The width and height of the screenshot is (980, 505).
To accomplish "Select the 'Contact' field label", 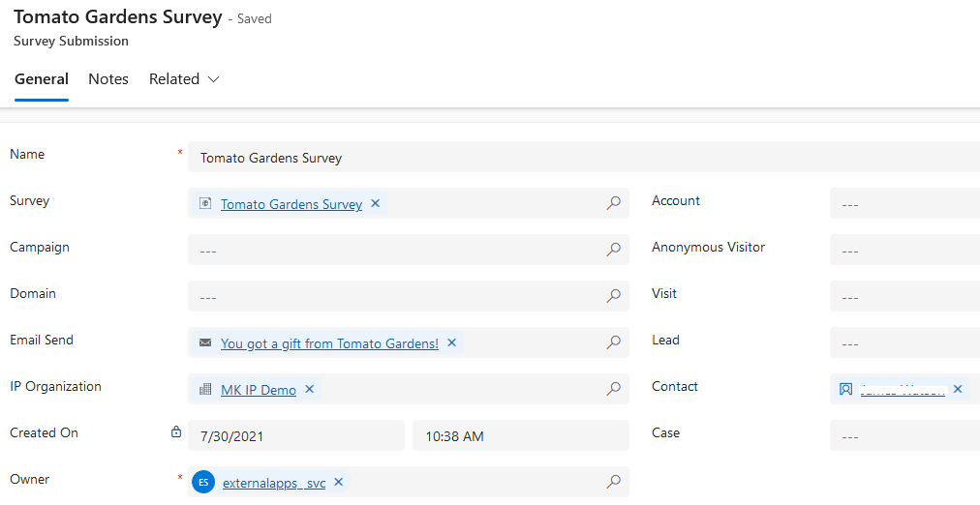I will point(674,386).
